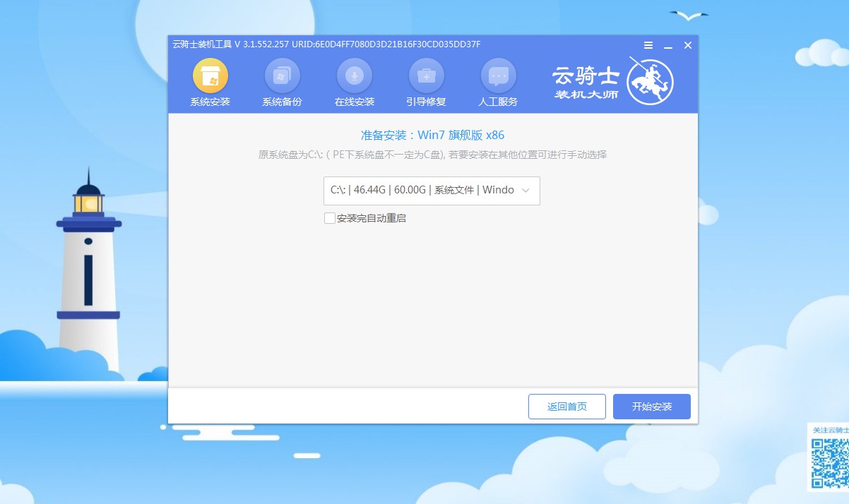
Task: Open the 在线安装 download icon
Action: tap(355, 76)
